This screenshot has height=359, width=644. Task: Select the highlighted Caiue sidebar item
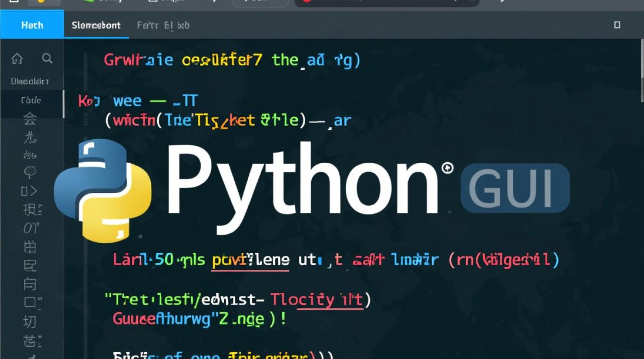coord(31,101)
